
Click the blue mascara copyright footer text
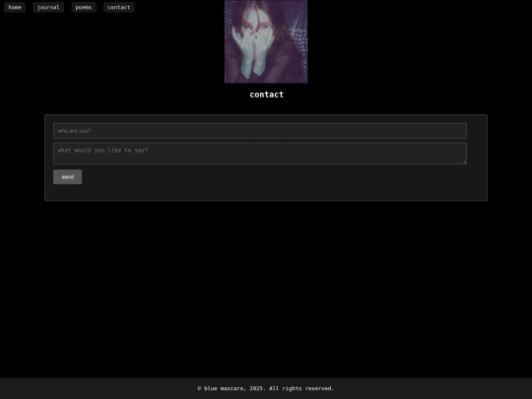[266, 388]
